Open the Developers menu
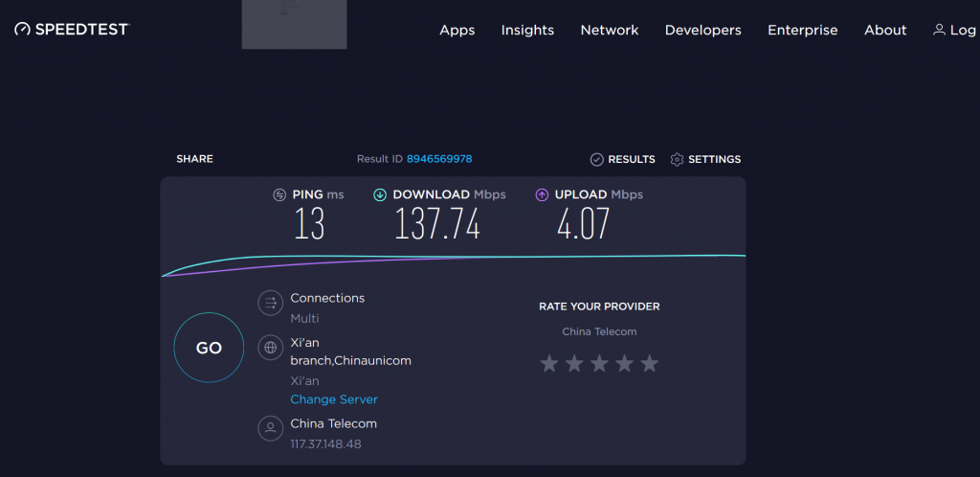The height and width of the screenshot is (477, 980). click(703, 30)
